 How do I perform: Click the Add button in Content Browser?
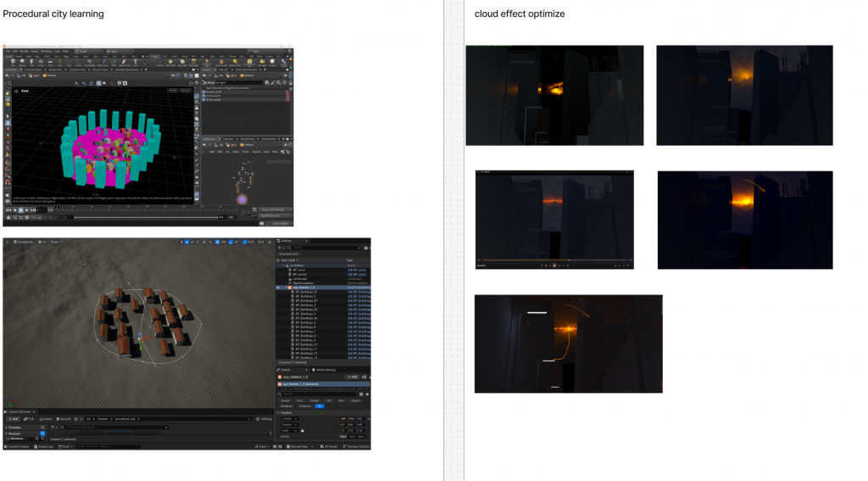click(14, 419)
